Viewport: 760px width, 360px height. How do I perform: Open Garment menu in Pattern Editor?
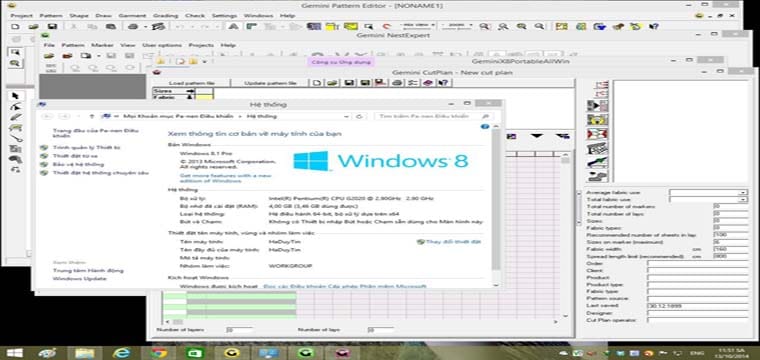[132, 16]
